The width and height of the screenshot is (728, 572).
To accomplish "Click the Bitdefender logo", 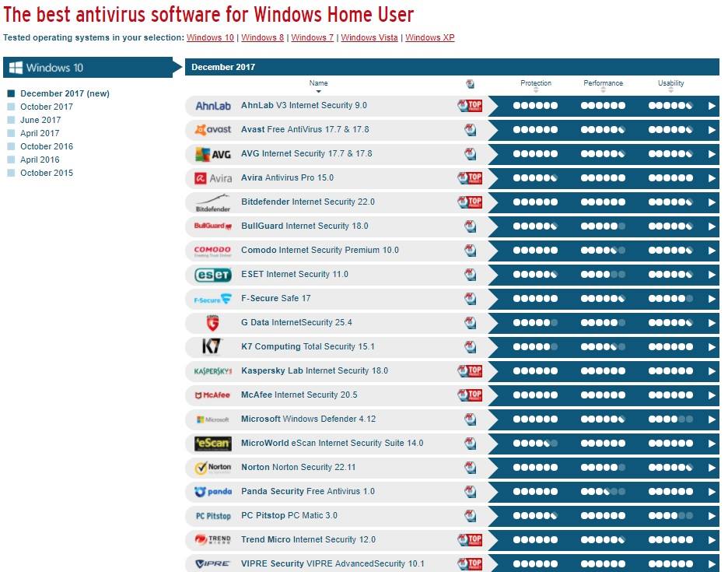I will [x=212, y=202].
